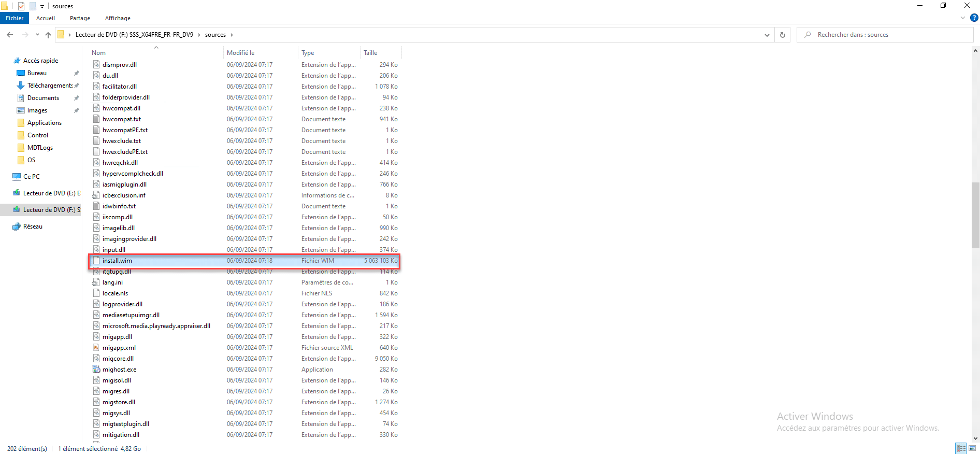Expand the recent locations dropdown arrow
This screenshot has height=454, width=980.
(x=37, y=35)
